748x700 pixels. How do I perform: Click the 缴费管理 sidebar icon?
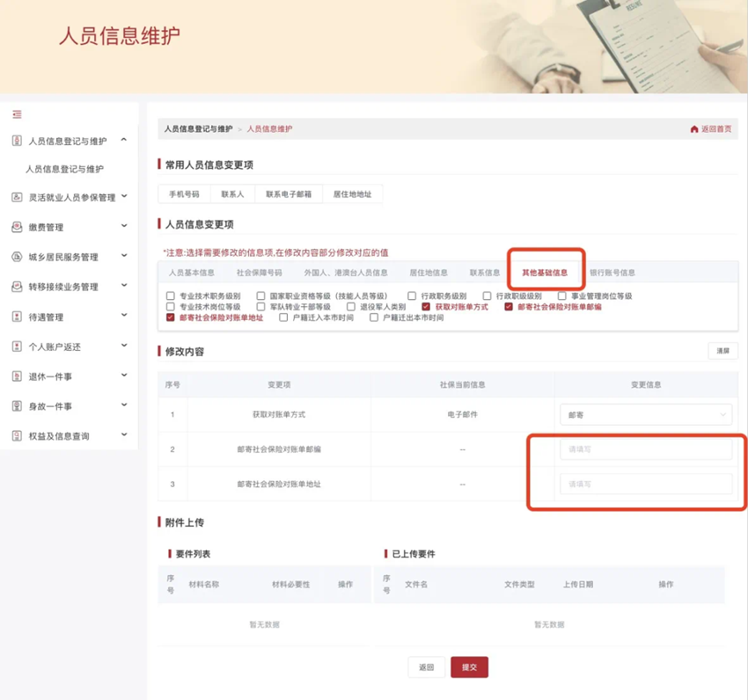(17, 227)
